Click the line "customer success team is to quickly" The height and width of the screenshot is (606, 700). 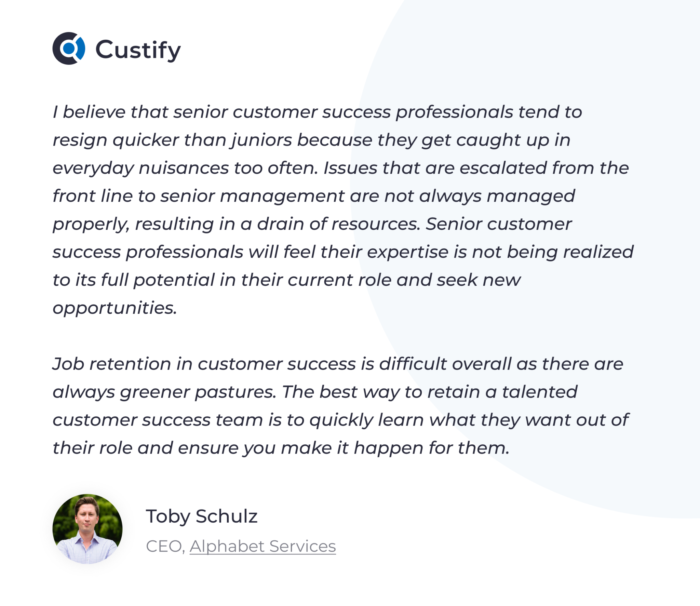(340, 420)
